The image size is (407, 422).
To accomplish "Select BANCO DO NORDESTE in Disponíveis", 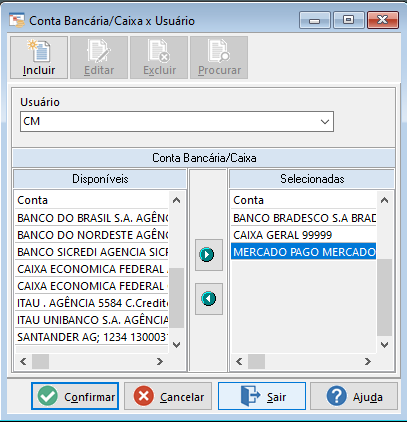I will (92, 235).
